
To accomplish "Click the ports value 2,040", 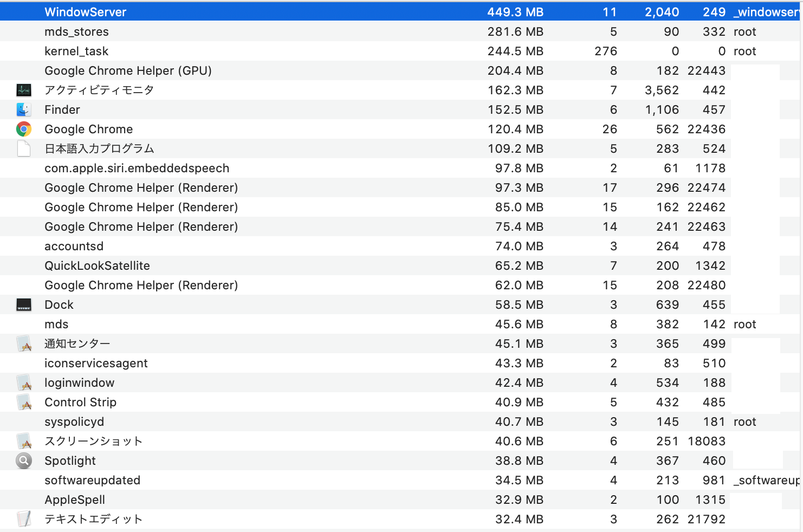I will [662, 12].
